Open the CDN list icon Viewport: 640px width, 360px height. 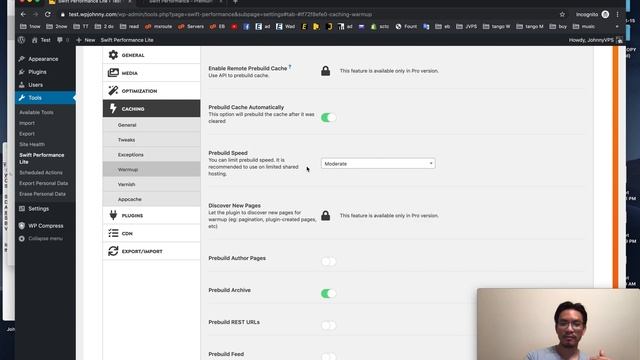click(113, 233)
